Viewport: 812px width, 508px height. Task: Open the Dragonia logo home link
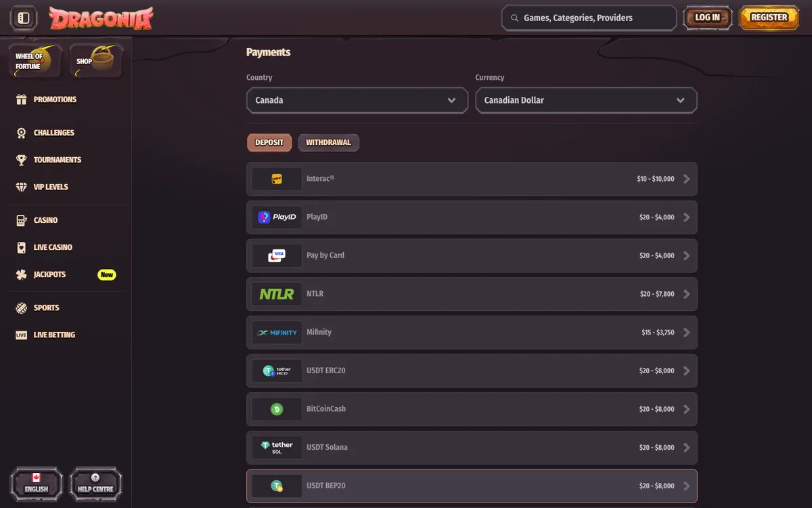coord(101,18)
